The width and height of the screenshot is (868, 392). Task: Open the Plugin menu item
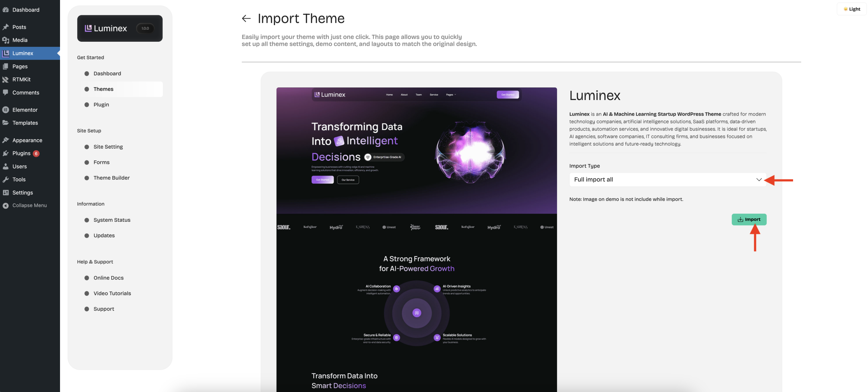point(101,105)
